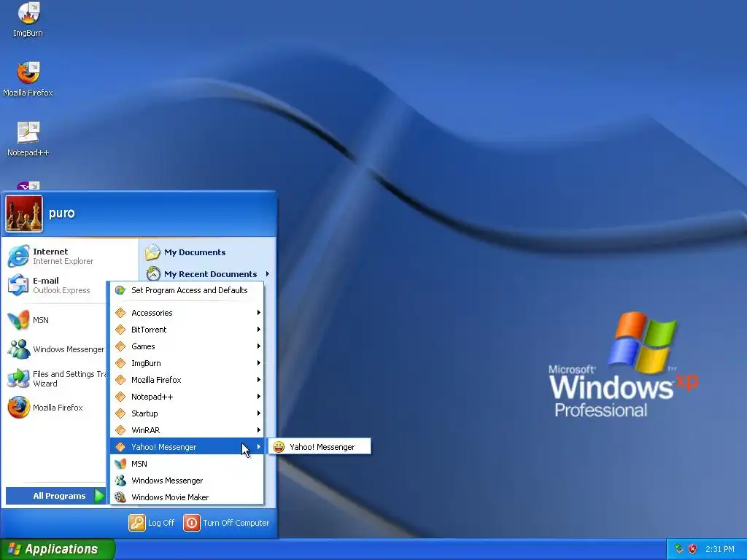The height and width of the screenshot is (560, 747).
Task: Click MSN butterfly icon in All Programs list
Action: click(x=120, y=464)
